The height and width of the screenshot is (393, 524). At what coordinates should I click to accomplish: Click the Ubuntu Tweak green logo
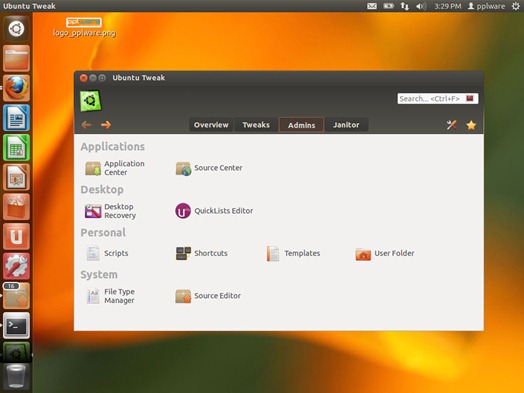tap(90, 101)
